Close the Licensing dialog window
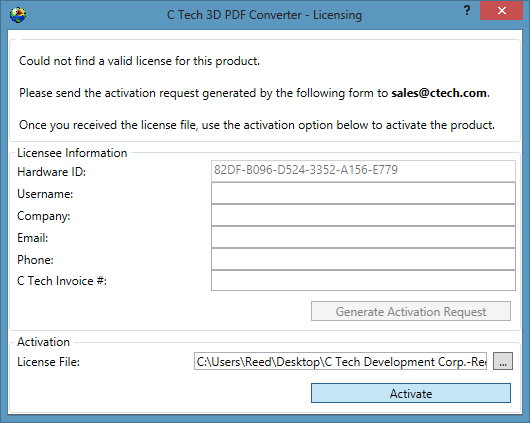 pos(502,10)
